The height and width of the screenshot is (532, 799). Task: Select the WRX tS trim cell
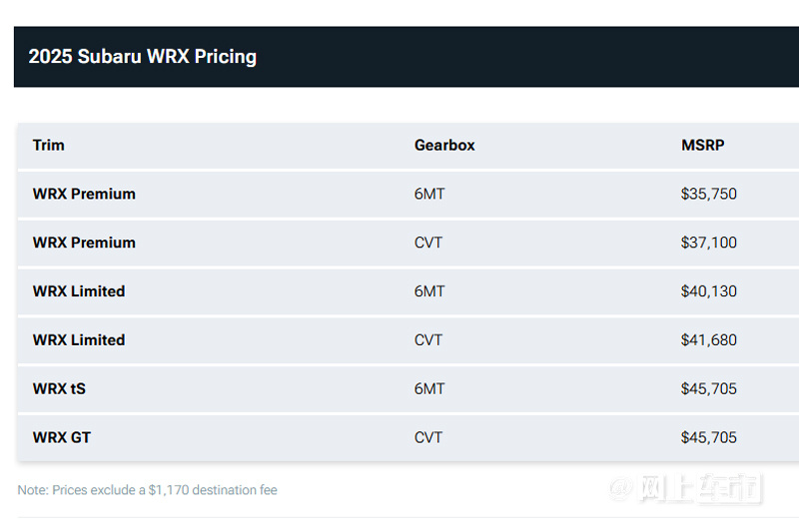coord(59,389)
